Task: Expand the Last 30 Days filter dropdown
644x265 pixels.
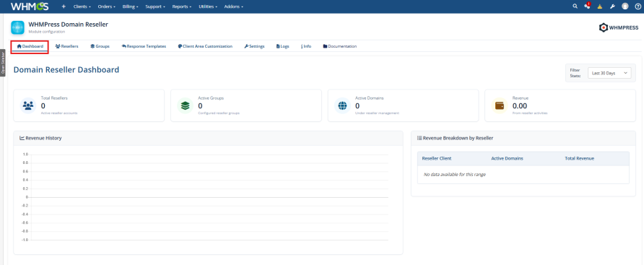Action: click(609, 73)
